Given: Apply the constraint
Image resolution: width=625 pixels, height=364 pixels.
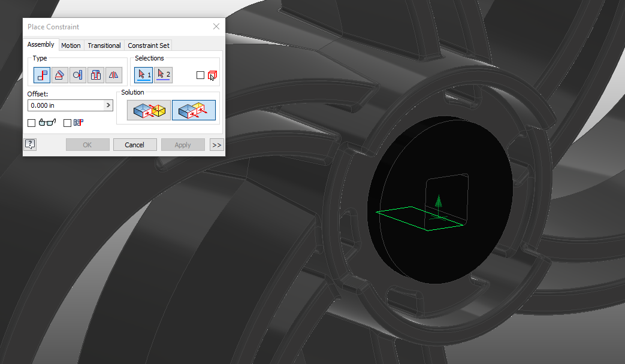Looking at the screenshot, I should point(183,144).
